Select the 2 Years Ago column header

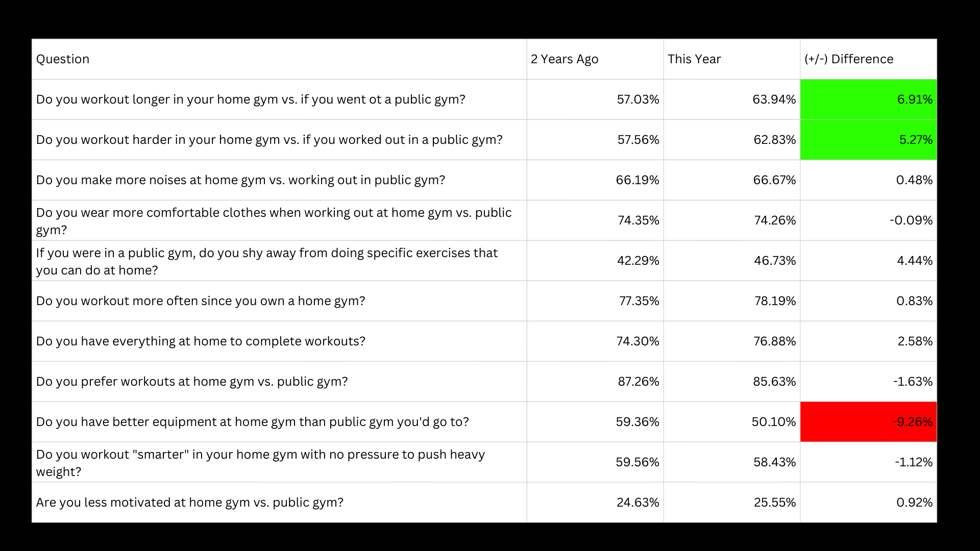565,59
